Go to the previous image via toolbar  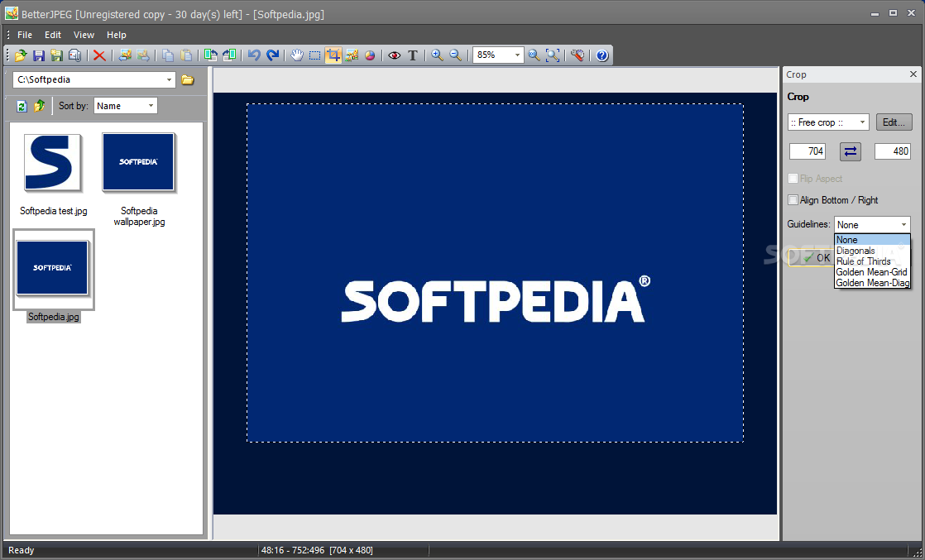click(x=125, y=55)
